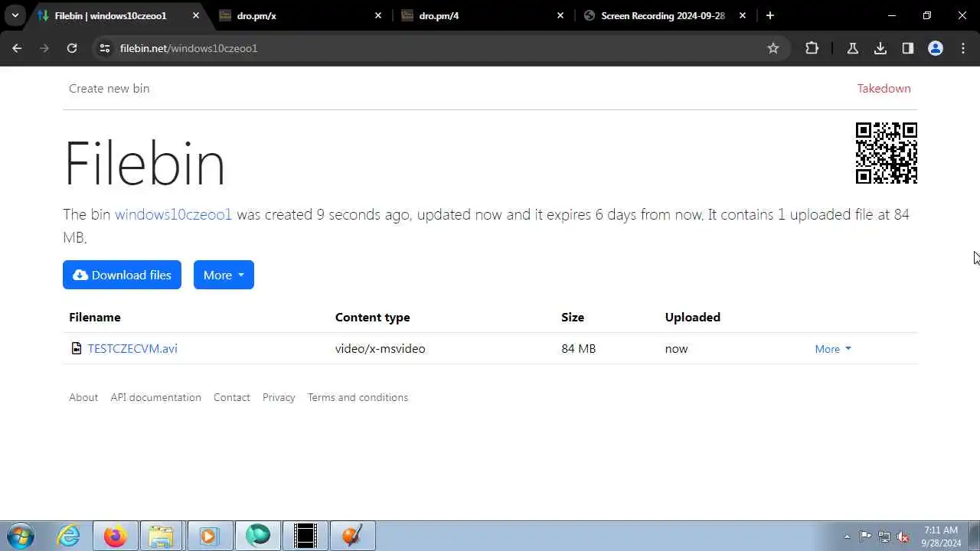Viewport: 980px width, 551px height.
Task: Add a new browser tab
Action: [770, 15]
